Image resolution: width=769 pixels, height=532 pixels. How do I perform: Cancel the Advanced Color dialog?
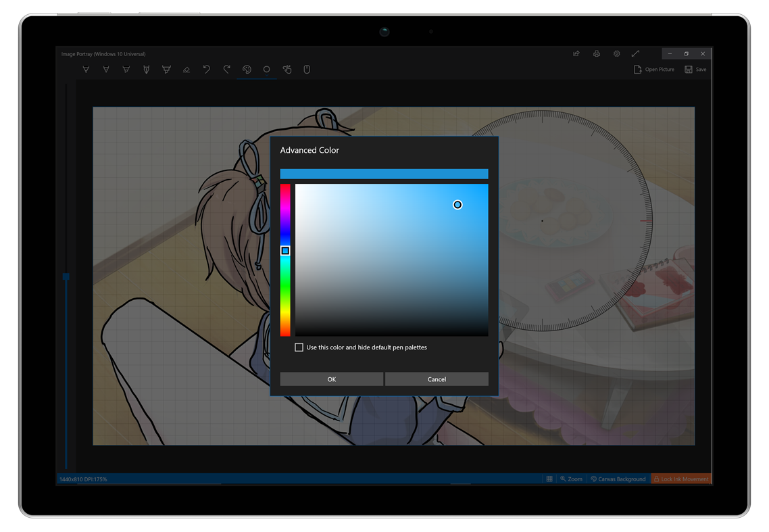(437, 379)
